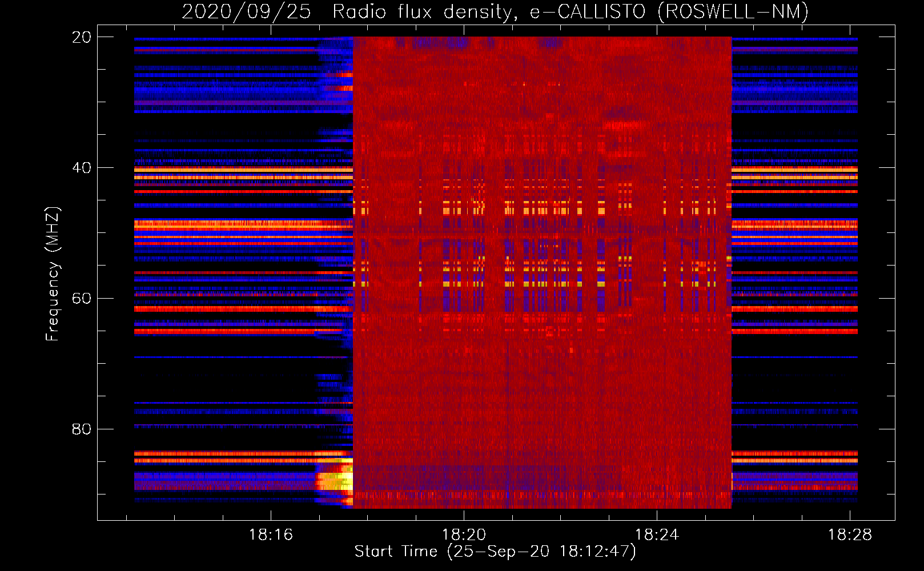Click the 80 MHz frequency tick label

[81, 429]
